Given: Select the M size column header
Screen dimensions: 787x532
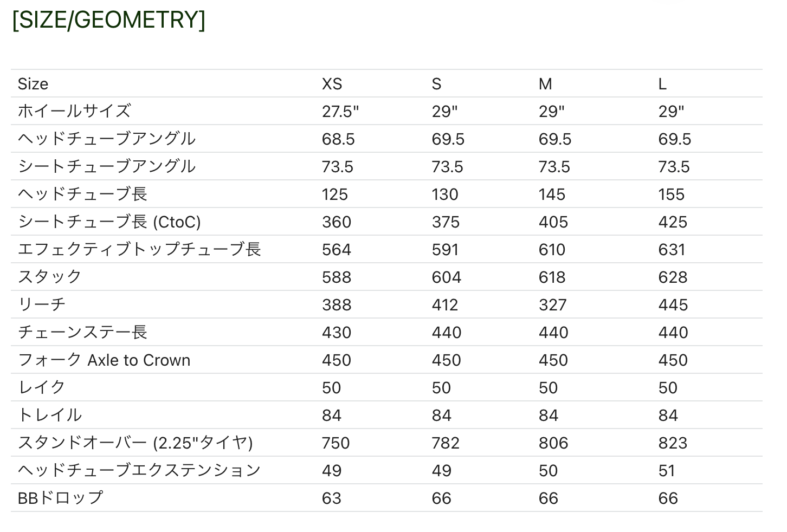Looking at the screenshot, I should point(545,84).
